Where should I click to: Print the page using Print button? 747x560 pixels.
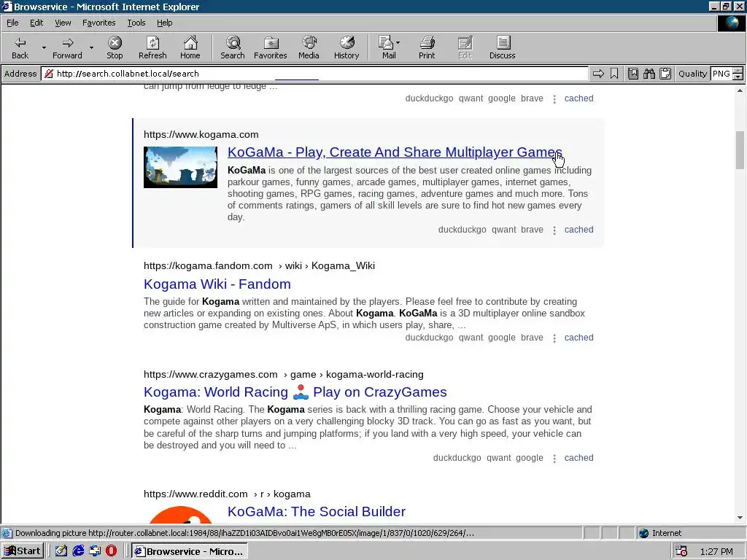point(427,47)
